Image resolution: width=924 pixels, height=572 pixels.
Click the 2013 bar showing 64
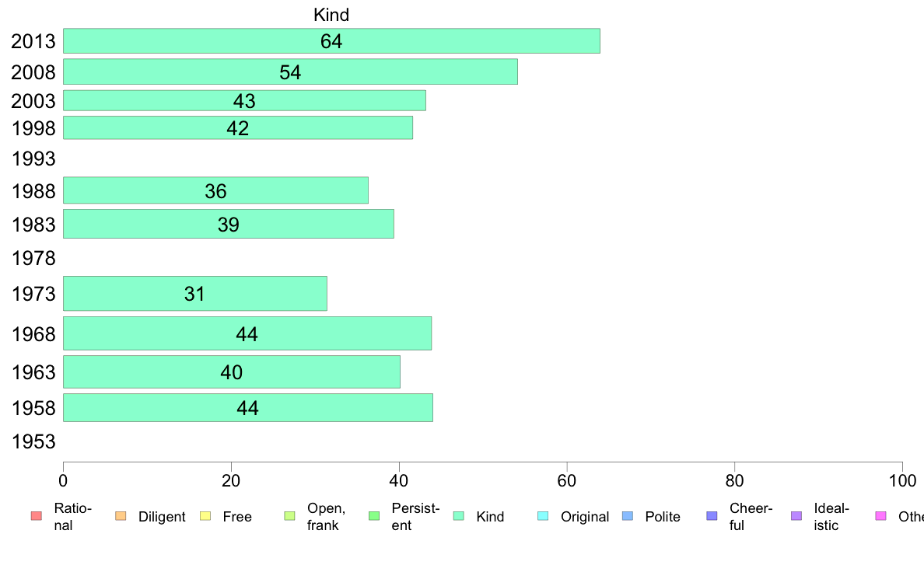(332, 40)
